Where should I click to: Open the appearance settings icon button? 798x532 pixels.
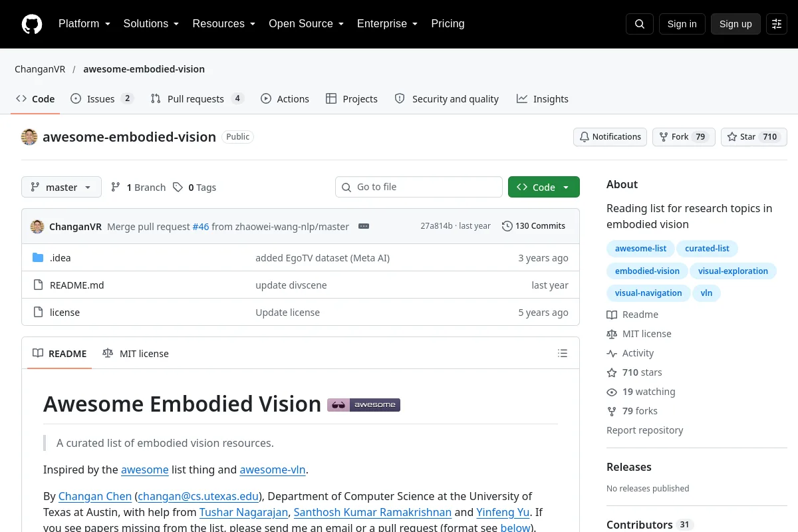pos(777,24)
